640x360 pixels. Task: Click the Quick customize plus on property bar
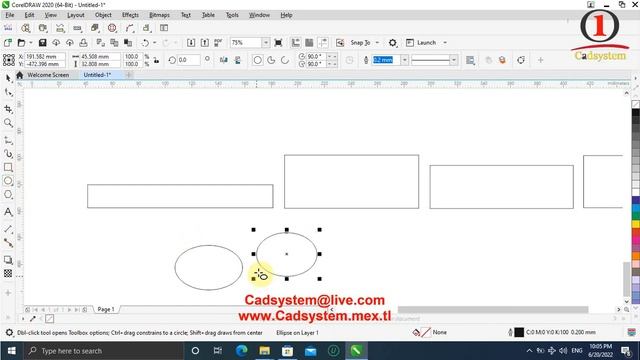pos(540,60)
